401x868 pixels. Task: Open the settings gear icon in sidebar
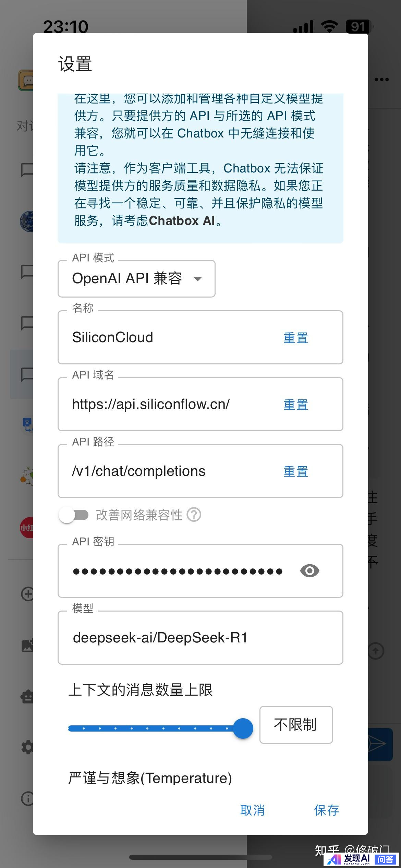27,747
